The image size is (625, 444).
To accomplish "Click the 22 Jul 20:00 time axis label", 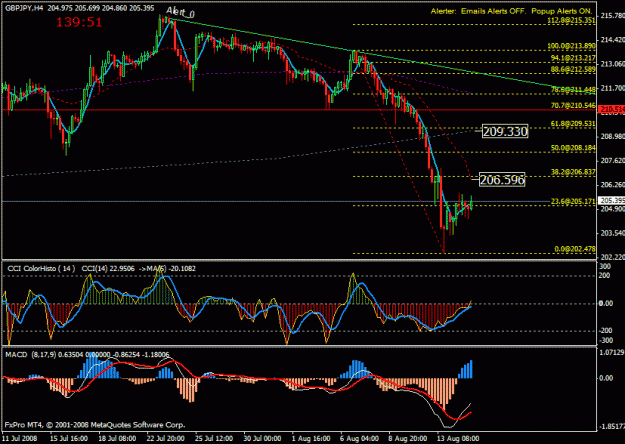I will (x=166, y=438).
